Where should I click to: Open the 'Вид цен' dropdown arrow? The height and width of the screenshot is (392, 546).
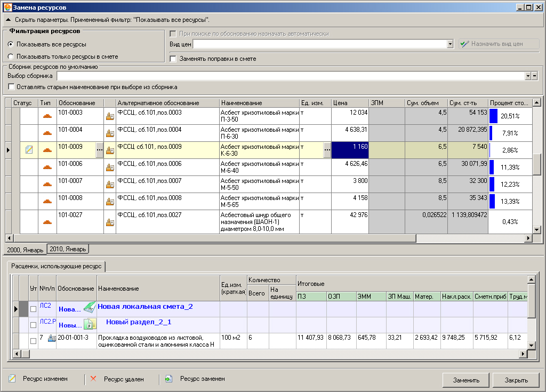point(450,44)
